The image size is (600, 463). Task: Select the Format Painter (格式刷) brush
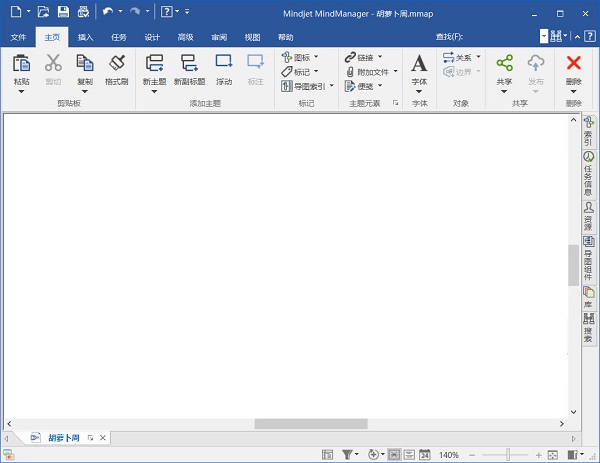click(x=117, y=63)
